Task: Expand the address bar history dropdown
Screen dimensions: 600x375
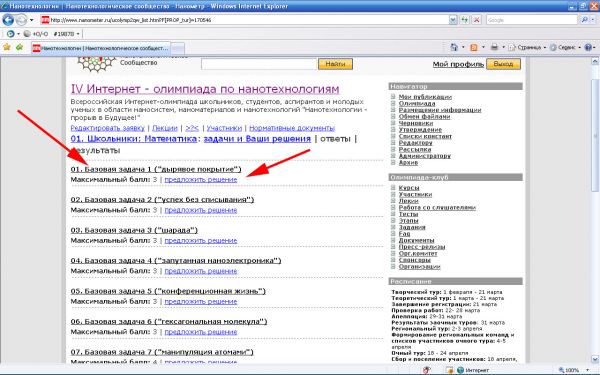Action: 453,20
